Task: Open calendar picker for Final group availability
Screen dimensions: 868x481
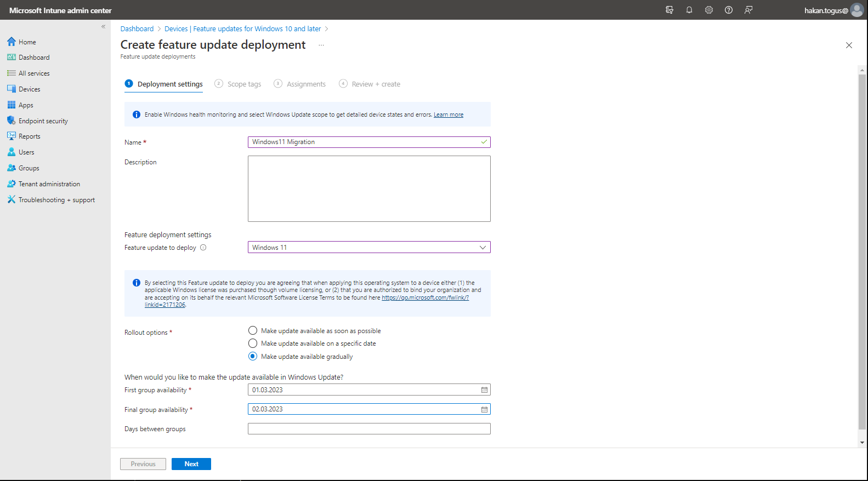Action: coord(485,409)
